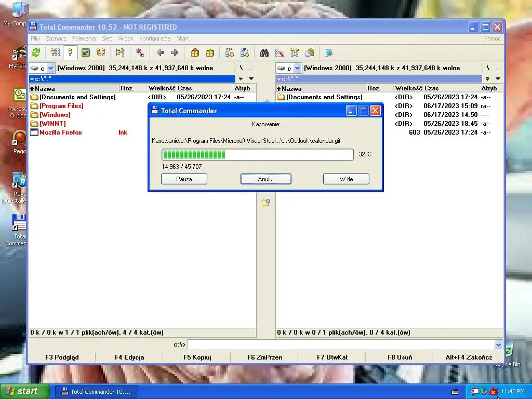
Task: Click the F6 ZmPrzen button
Action: (264, 357)
